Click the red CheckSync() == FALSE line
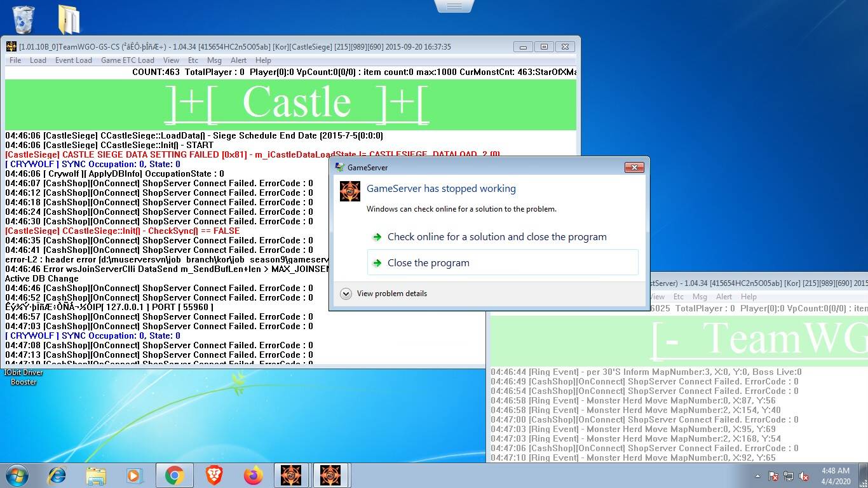This screenshot has width=868, height=488. click(x=123, y=231)
